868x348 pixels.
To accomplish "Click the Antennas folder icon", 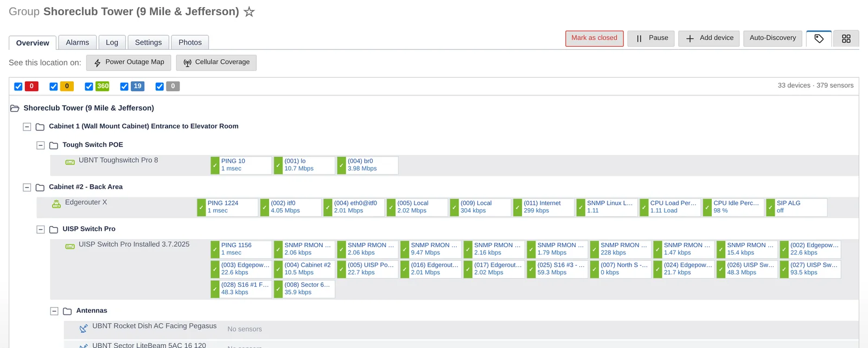I will (67, 311).
